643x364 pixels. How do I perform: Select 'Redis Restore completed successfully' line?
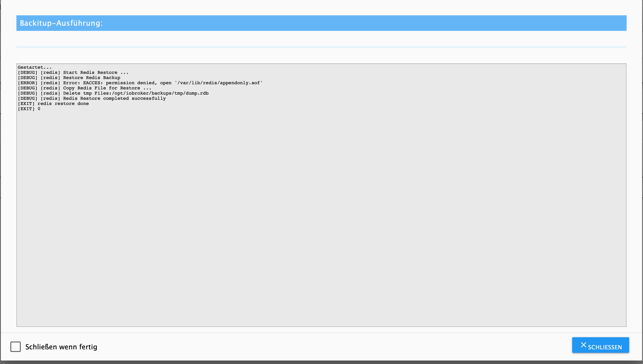[92, 98]
